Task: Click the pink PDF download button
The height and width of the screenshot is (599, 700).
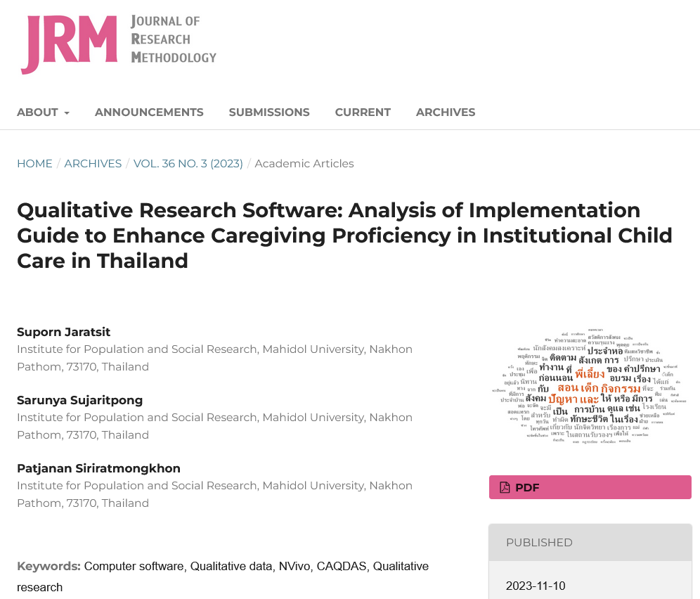Action: point(590,487)
